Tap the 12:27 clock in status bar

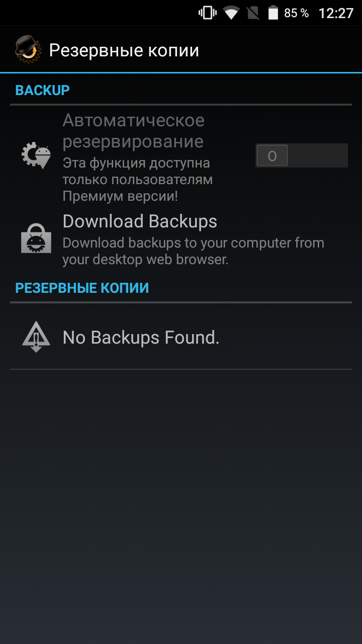pyautogui.click(x=336, y=13)
